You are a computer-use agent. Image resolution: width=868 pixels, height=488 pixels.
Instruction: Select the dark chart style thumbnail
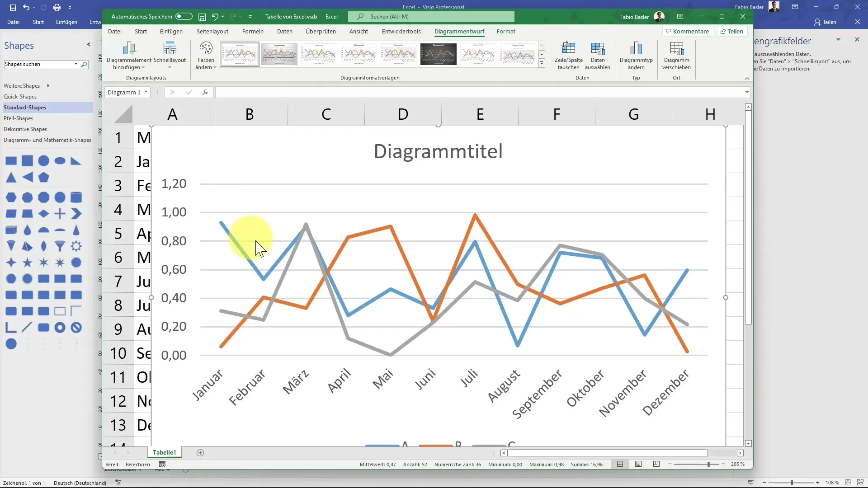[438, 54]
